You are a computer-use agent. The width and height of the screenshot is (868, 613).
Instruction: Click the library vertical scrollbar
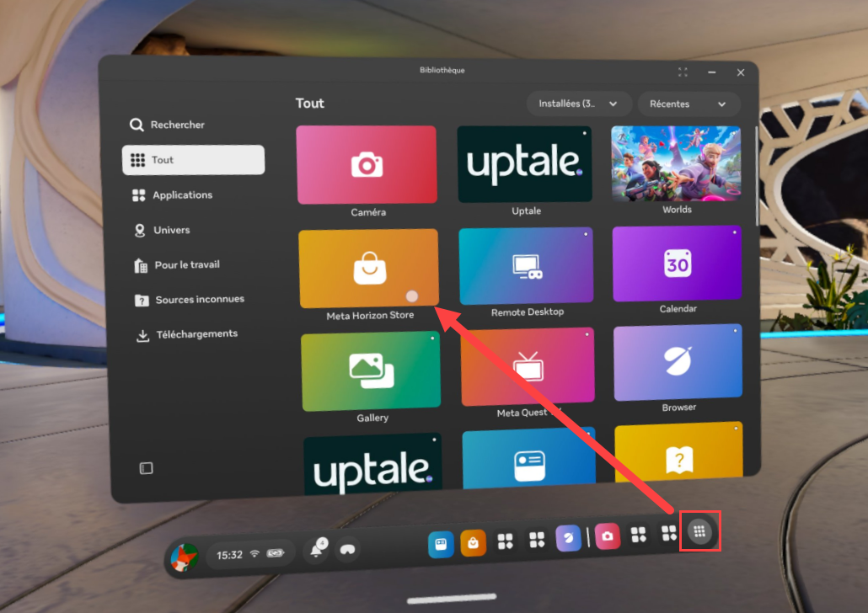[x=757, y=176]
